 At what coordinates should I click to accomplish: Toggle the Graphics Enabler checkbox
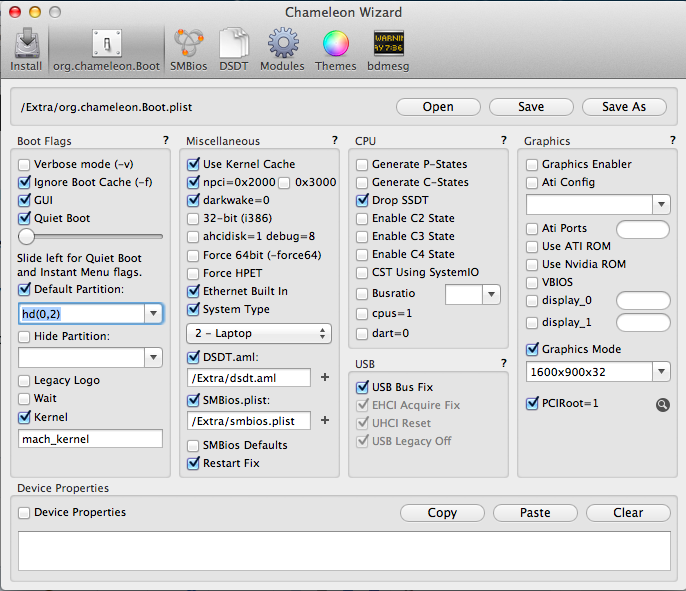533,164
